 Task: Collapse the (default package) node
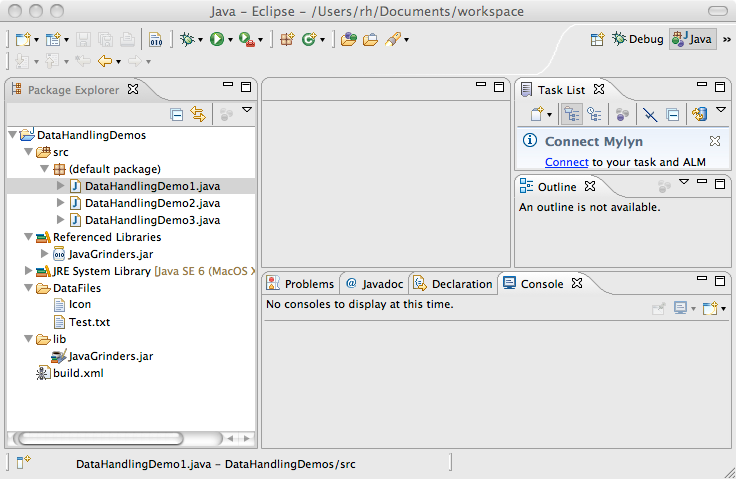[45, 169]
